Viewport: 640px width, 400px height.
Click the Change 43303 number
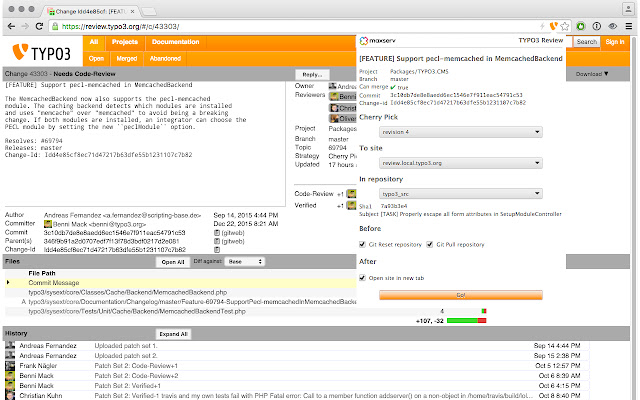coord(38,74)
